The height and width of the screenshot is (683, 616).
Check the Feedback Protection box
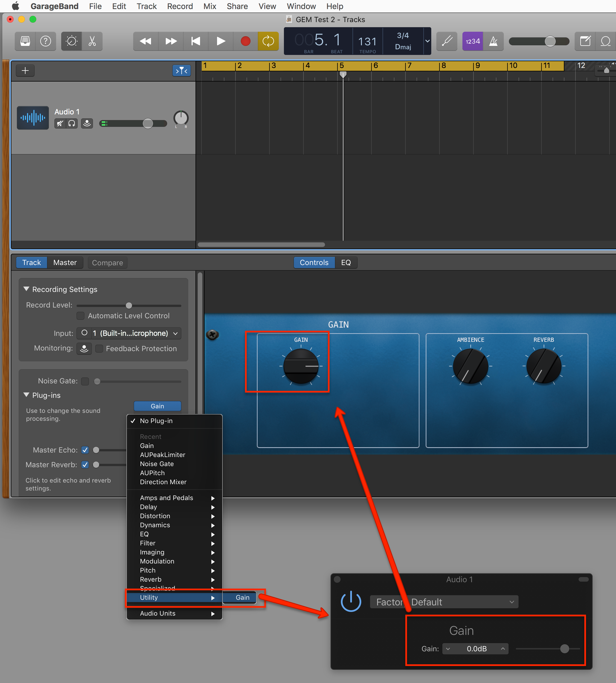pos(99,348)
